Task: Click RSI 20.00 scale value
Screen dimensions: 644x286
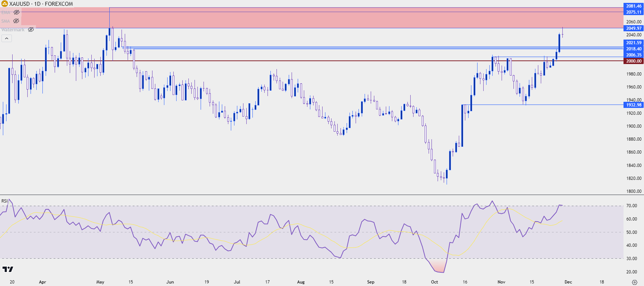Action: point(632,272)
